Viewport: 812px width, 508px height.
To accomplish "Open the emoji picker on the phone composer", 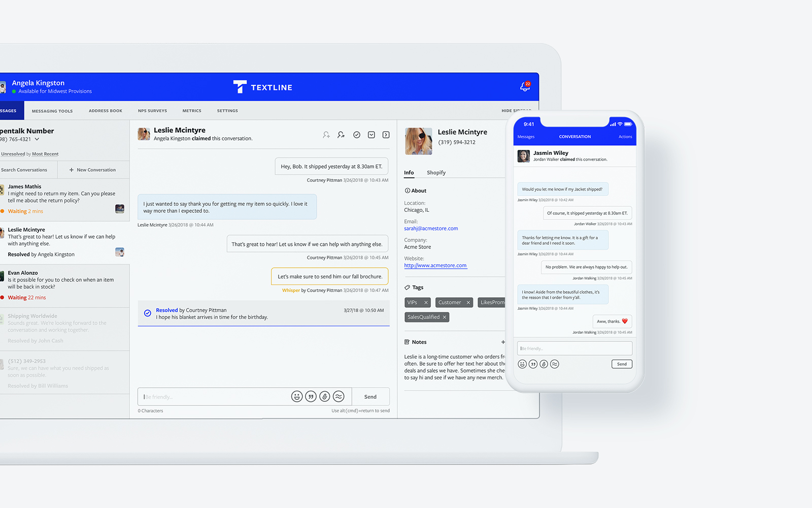I will click(522, 364).
